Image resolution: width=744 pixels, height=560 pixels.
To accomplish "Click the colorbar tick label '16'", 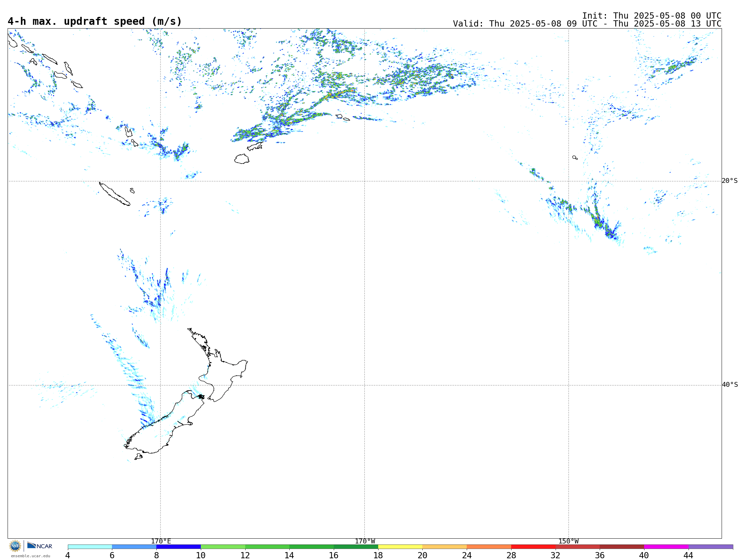I will click(x=334, y=555).
